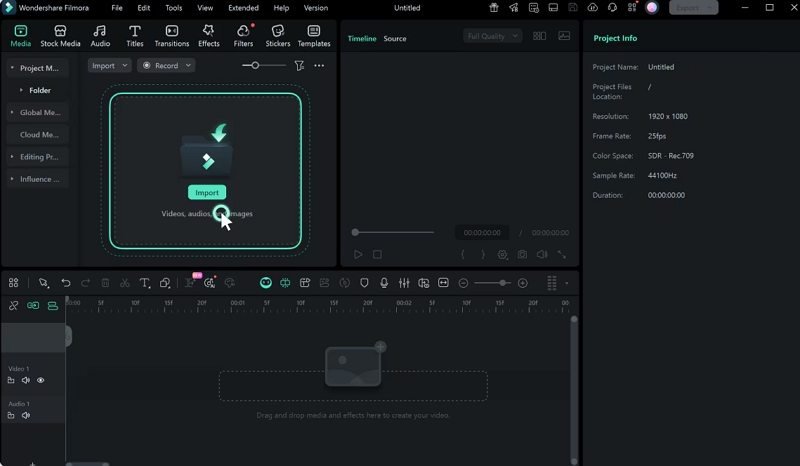The width and height of the screenshot is (800, 466).
Task: Click the preview stop button
Action: pyautogui.click(x=377, y=254)
